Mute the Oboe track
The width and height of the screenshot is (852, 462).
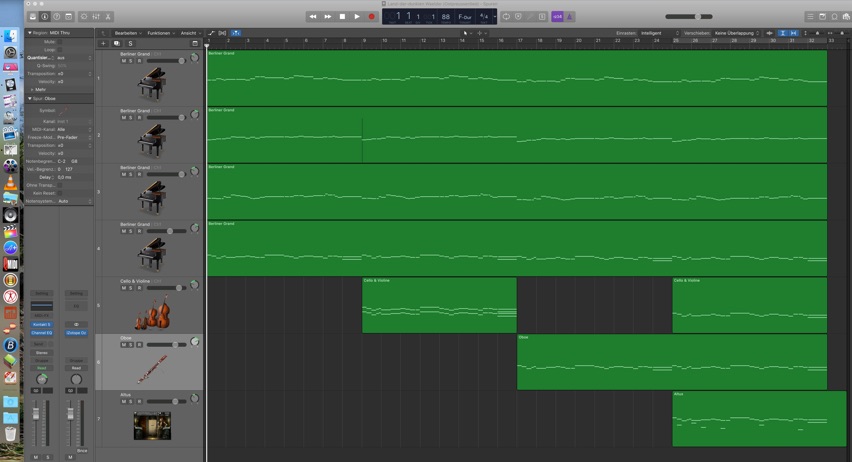click(124, 345)
